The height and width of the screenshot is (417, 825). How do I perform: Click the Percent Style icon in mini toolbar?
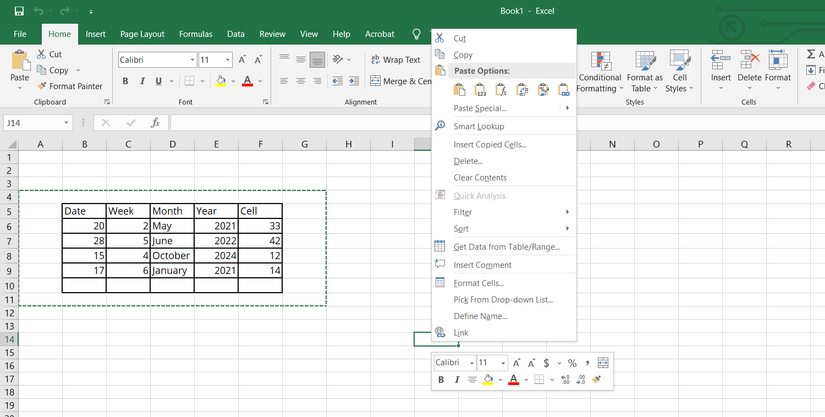click(x=571, y=363)
